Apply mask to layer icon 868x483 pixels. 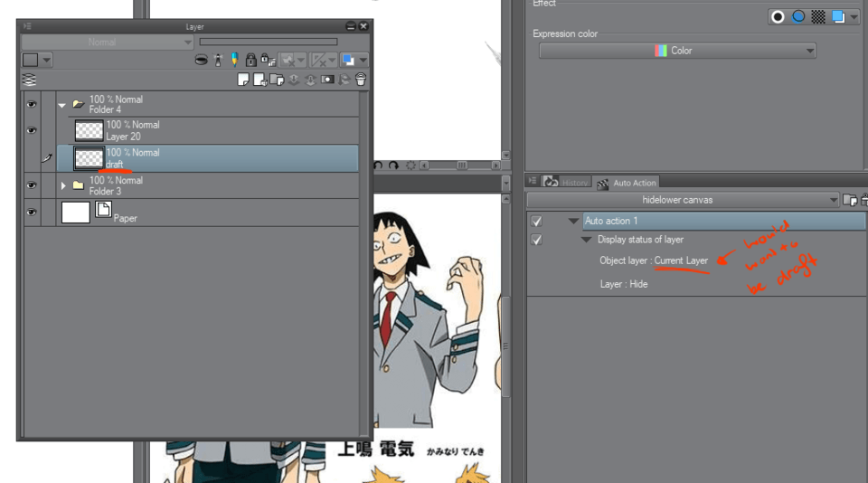coord(344,80)
